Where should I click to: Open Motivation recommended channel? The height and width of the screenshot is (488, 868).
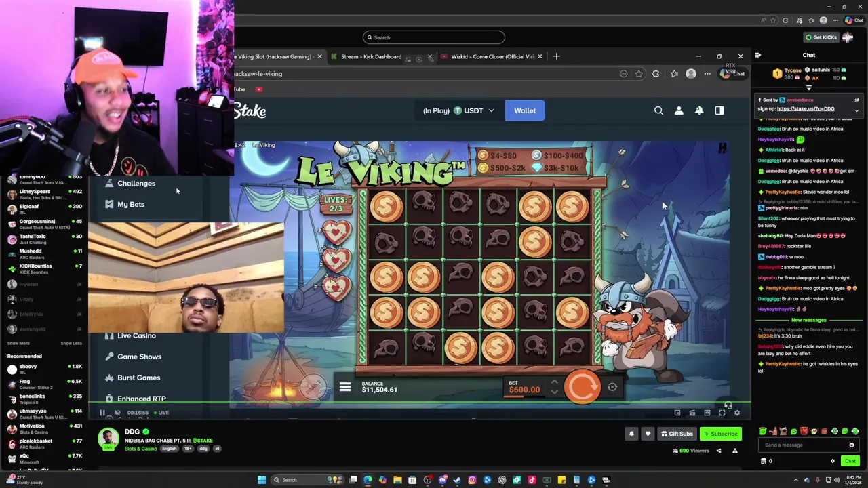(45, 429)
